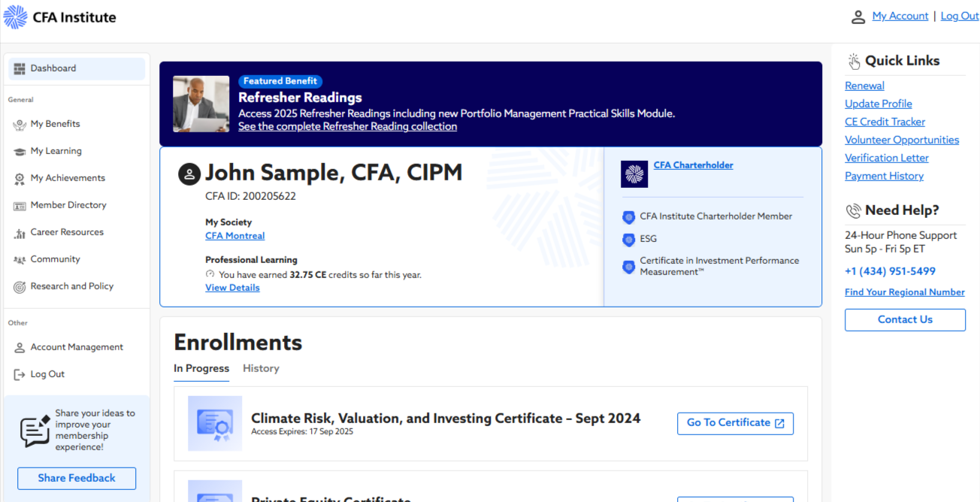Image resolution: width=980 pixels, height=502 pixels.
Task: Open Renewal quick link
Action: pyautogui.click(x=864, y=86)
